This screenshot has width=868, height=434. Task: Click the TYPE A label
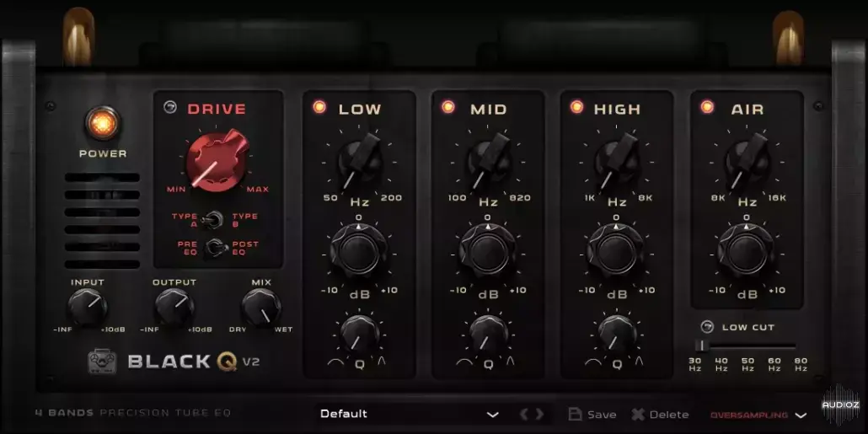click(x=185, y=220)
